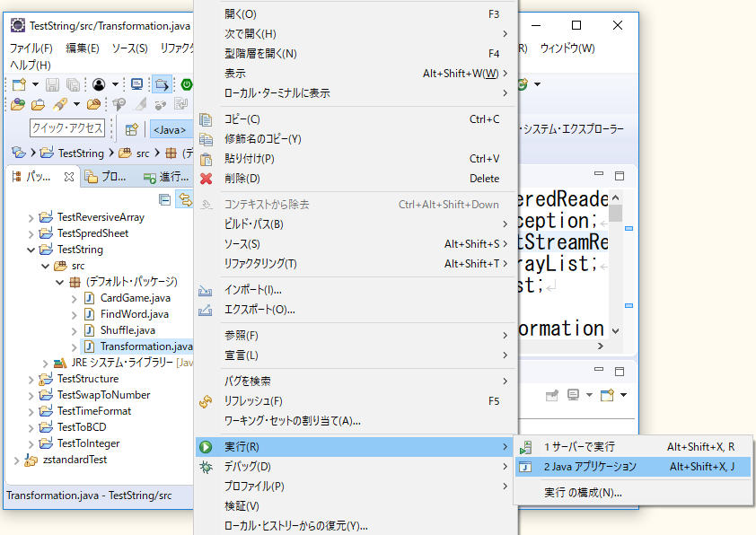Expand the TestReversiveArray project node

[x=31, y=218]
